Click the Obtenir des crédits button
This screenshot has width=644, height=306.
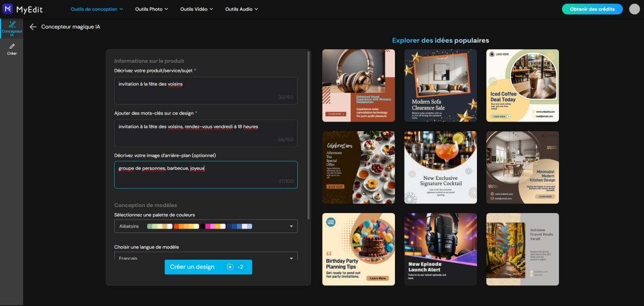tap(592, 9)
